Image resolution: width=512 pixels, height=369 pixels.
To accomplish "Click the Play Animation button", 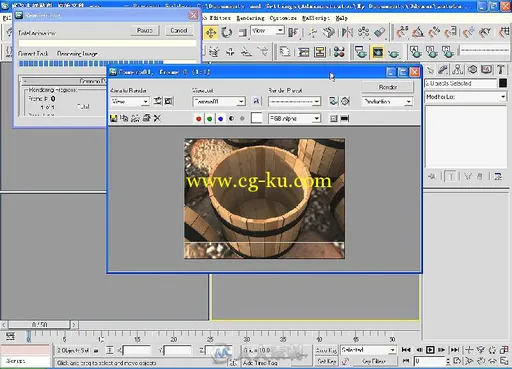I will (430, 350).
